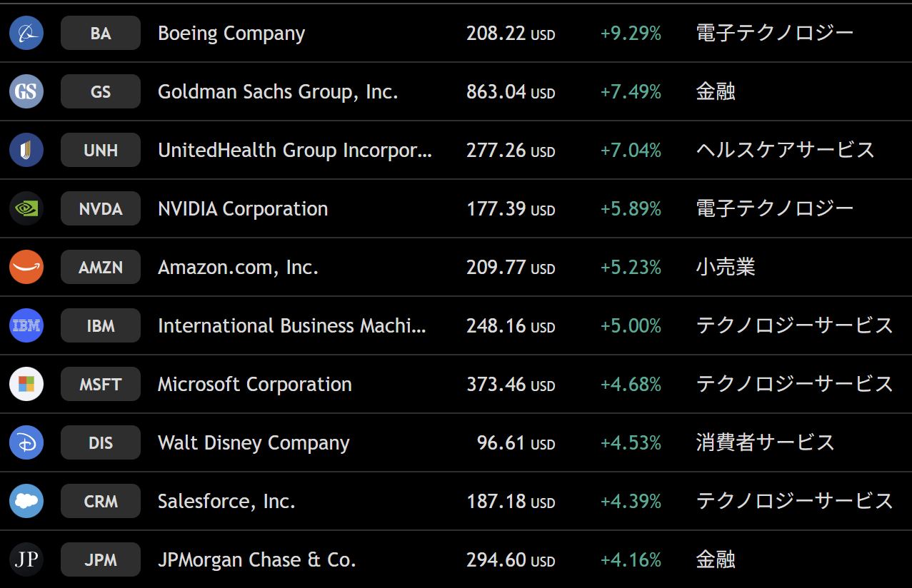Click the Salesforce cloud logo icon
The image size is (912, 588).
tap(26, 501)
